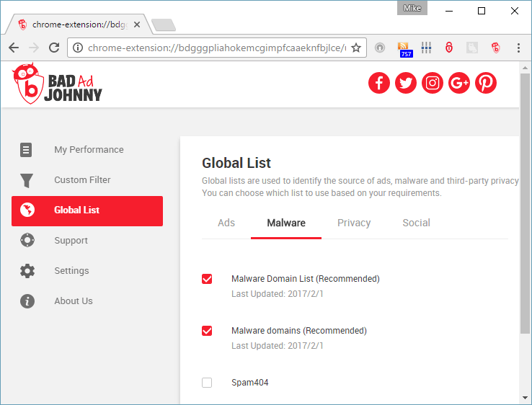Screen dimensions: 532x405
Task: Open the Facebook social icon
Action: coord(379,83)
